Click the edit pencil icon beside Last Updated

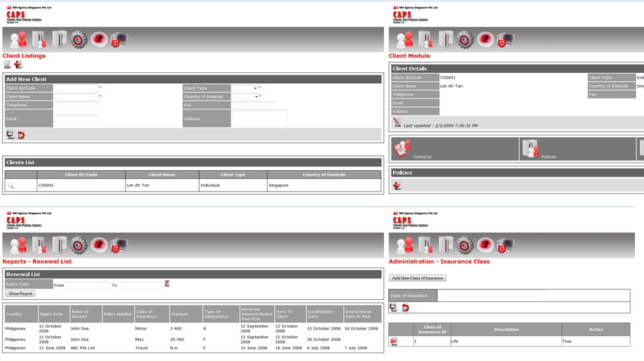(397, 122)
